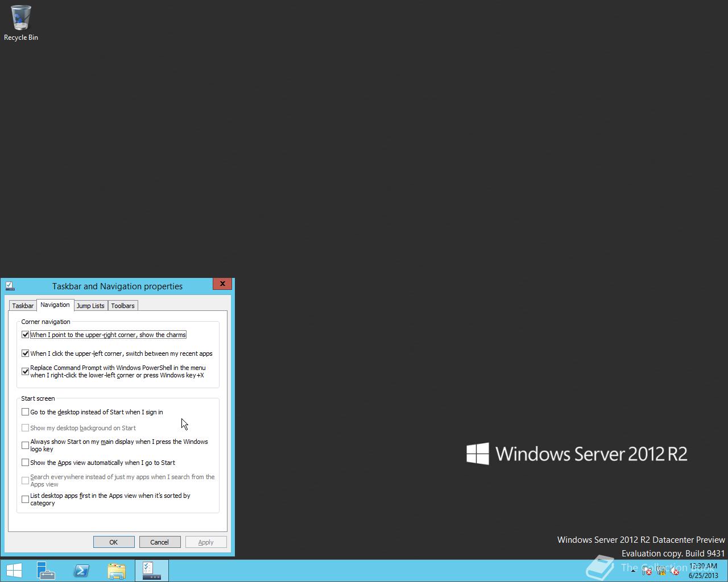Click the Start screen group label
This screenshot has width=728, height=582.
38,398
